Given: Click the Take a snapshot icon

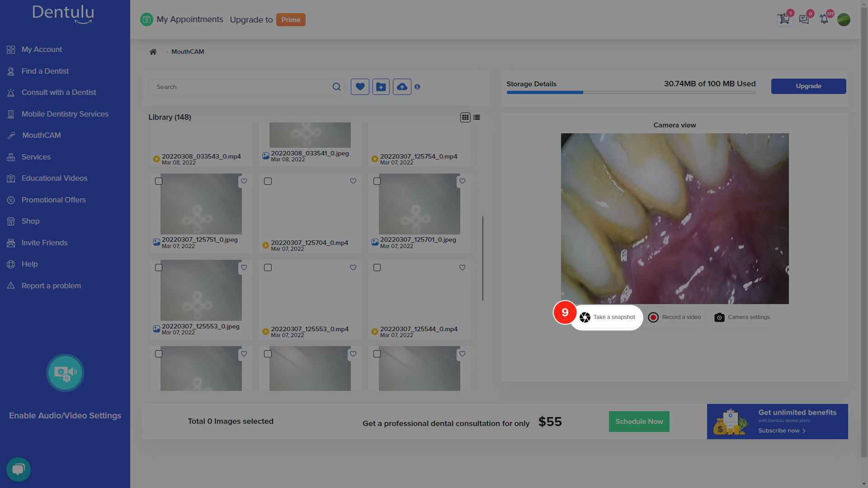Looking at the screenshot, I should [585, 316].
